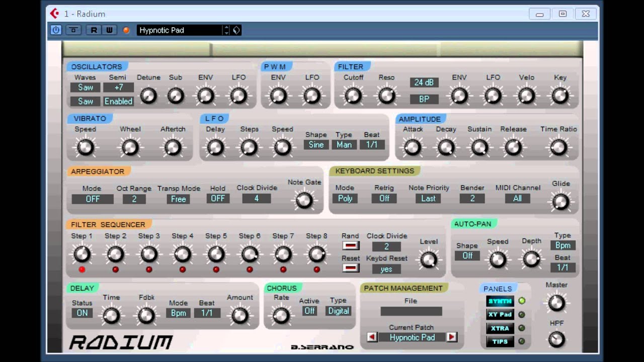Click the filter Reso knob
Screen dimensions: 644x362
tap(386, 96)
